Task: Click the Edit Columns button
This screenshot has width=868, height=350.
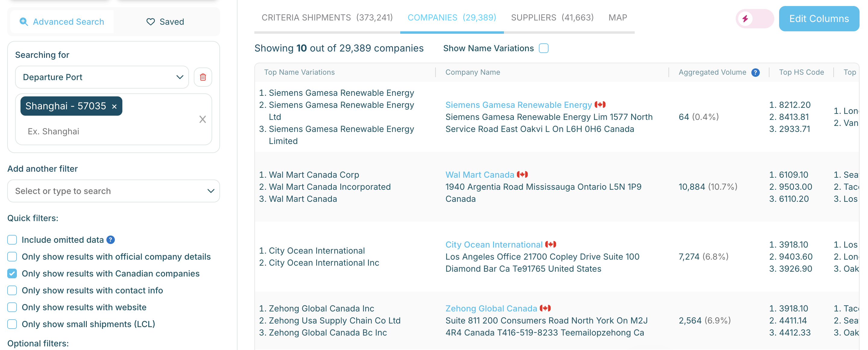Action: point(819,19)
